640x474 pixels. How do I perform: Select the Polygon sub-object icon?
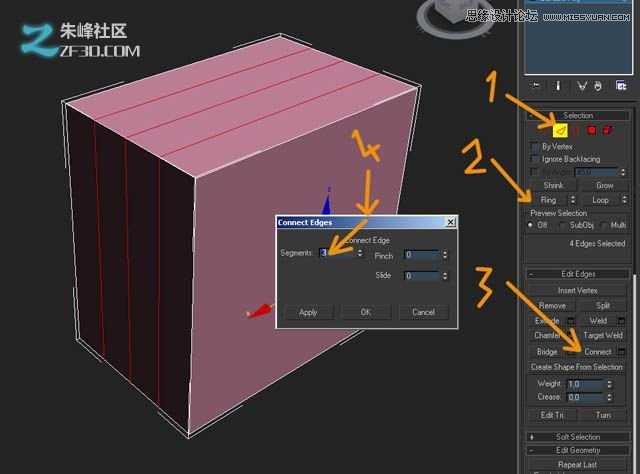pos(591,131)
